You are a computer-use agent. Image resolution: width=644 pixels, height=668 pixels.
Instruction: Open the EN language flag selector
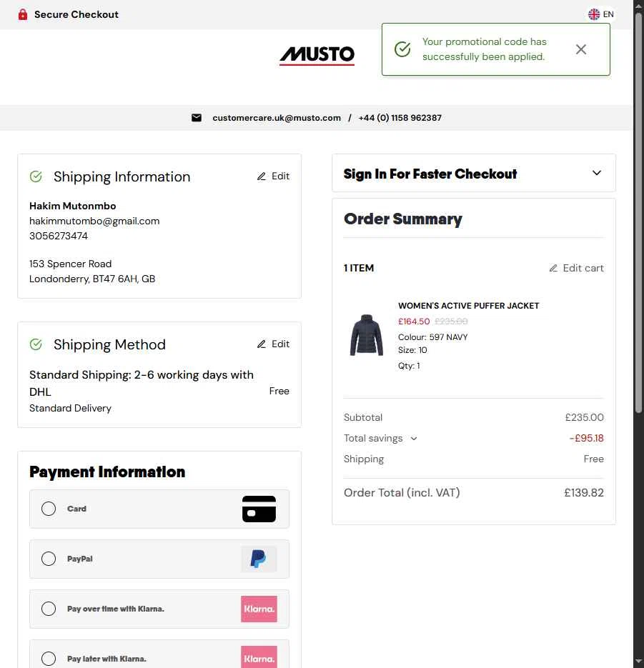point(601,14)
